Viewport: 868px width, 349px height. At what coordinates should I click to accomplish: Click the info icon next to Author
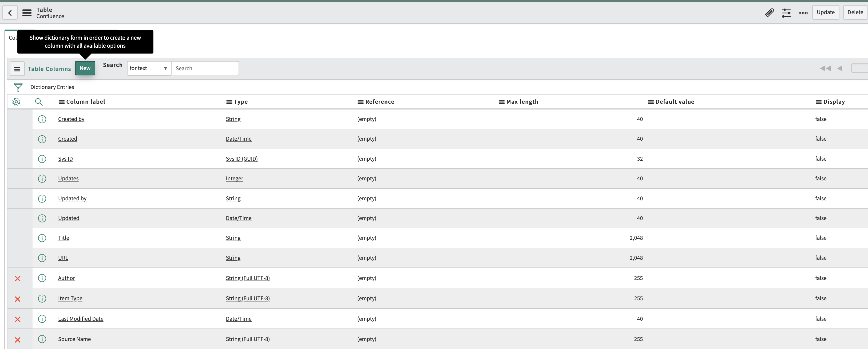pyautogui.click(x=42, y=278)
